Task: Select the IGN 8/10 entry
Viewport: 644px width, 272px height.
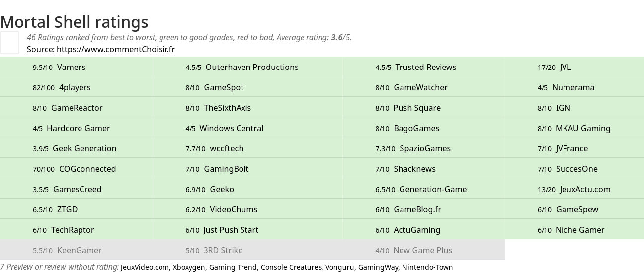Action: point(554,108)
